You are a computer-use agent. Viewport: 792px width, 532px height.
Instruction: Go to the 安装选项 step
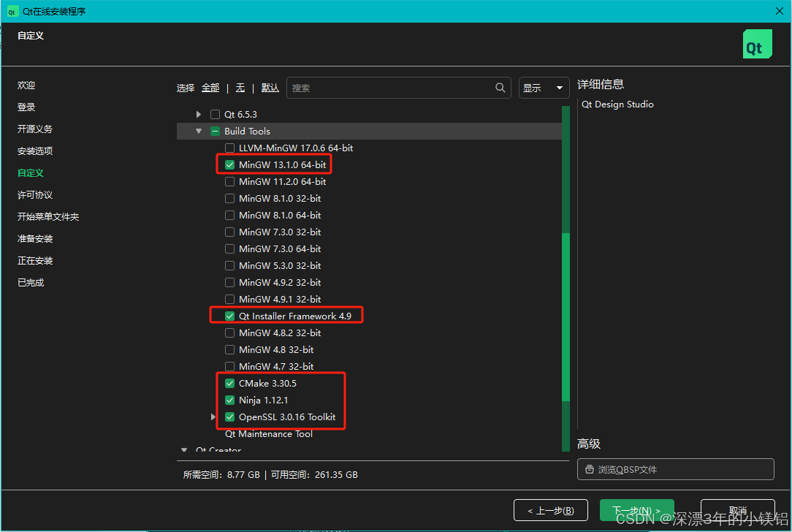tap(35, 151)
